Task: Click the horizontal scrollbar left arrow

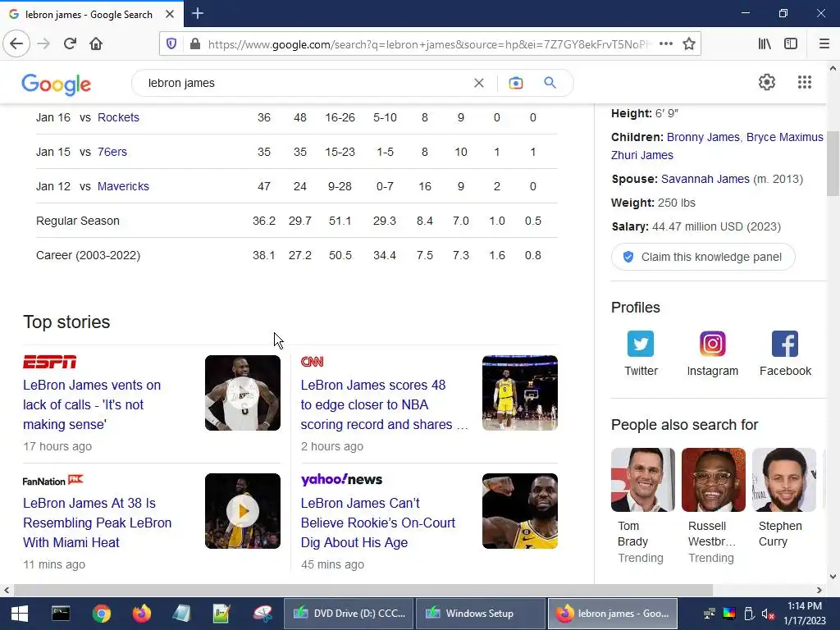Action: point(7,591)
